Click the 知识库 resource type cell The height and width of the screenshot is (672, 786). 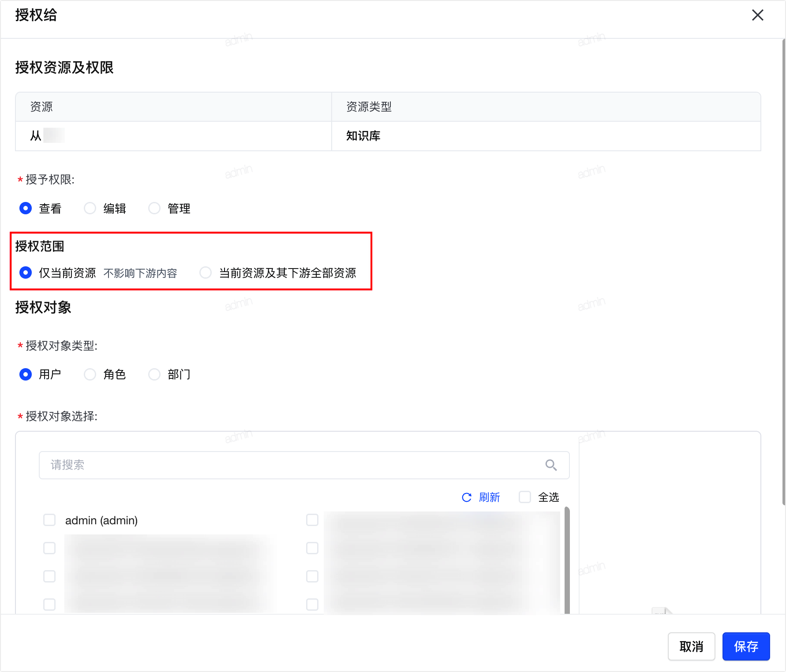click(546, 136)
